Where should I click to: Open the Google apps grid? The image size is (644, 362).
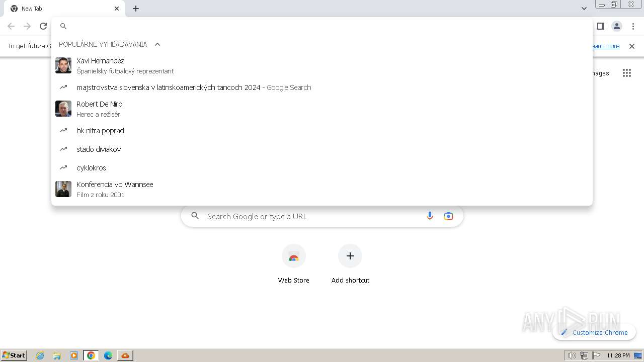627,73
